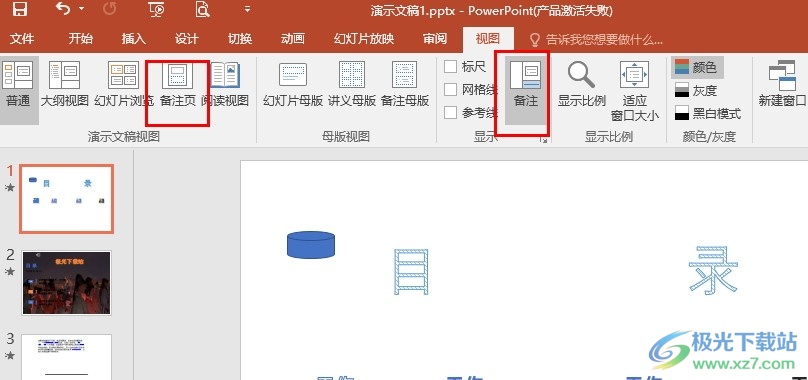Open the 显示 group dialog launcher
808x380 pixels.
point(543,140)
